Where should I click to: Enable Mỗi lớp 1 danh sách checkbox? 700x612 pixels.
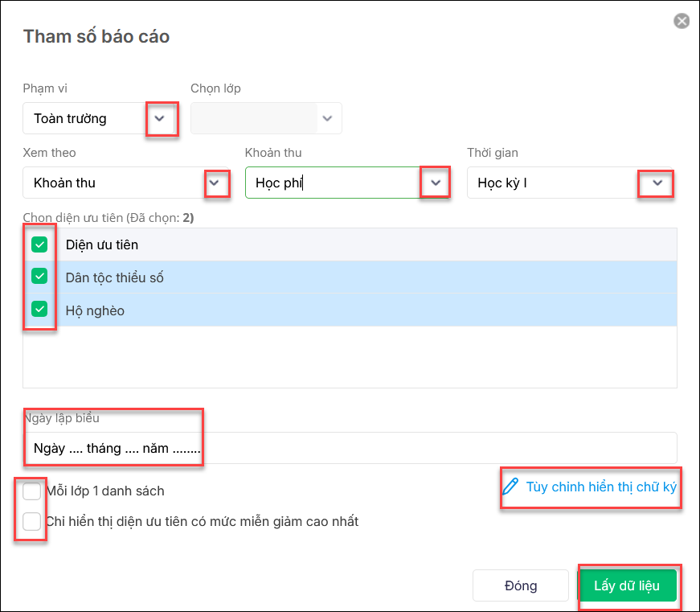click(x=31, y=491)
